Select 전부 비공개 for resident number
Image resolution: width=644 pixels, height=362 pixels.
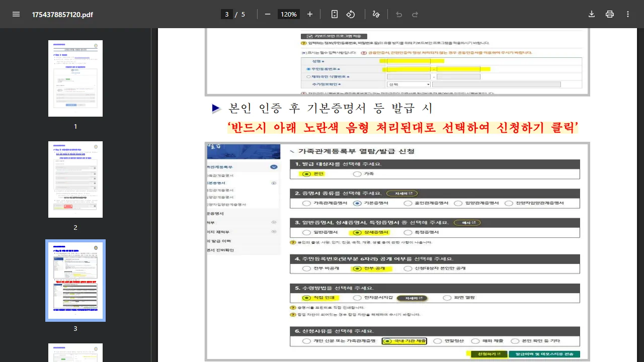click(x=306, y=268)
